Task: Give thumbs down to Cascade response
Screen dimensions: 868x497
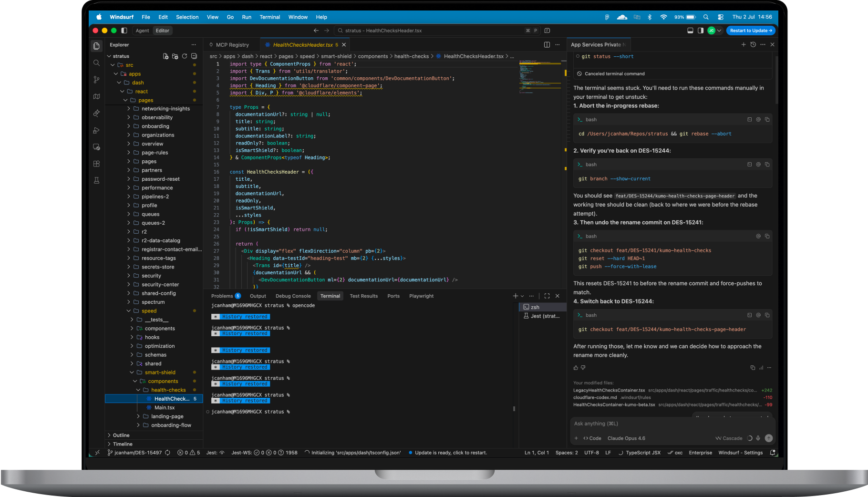Action: click(583, 368)
